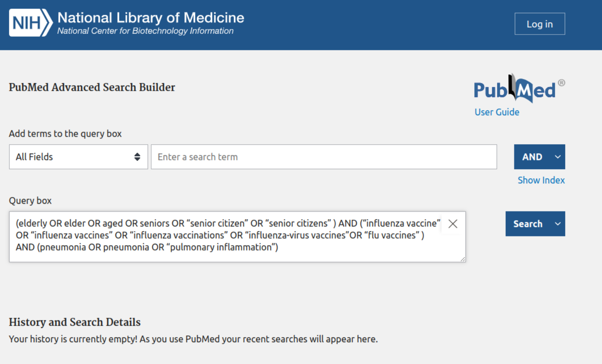Expand the Search button chevron options

click(558, 224)
